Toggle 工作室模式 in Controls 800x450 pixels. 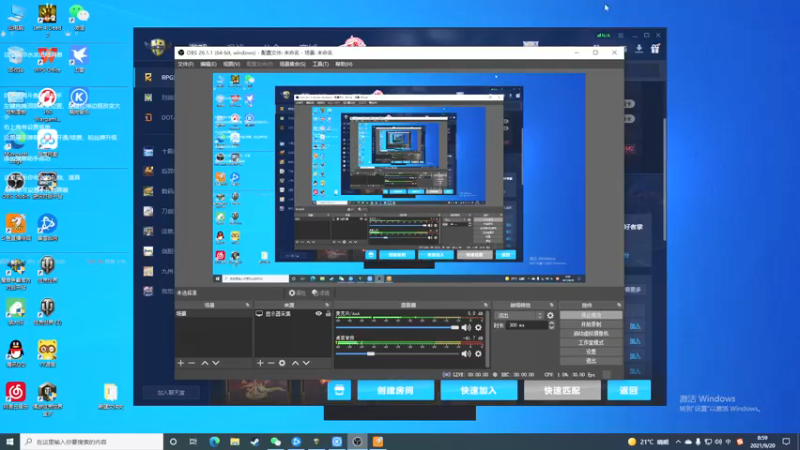pos(591,343)
